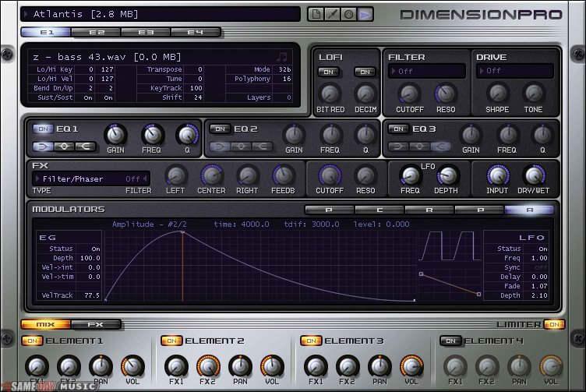Select modulator tab C
Viewport: 586px width, 392px height.
pyautogui.click(x=379, y=210)
